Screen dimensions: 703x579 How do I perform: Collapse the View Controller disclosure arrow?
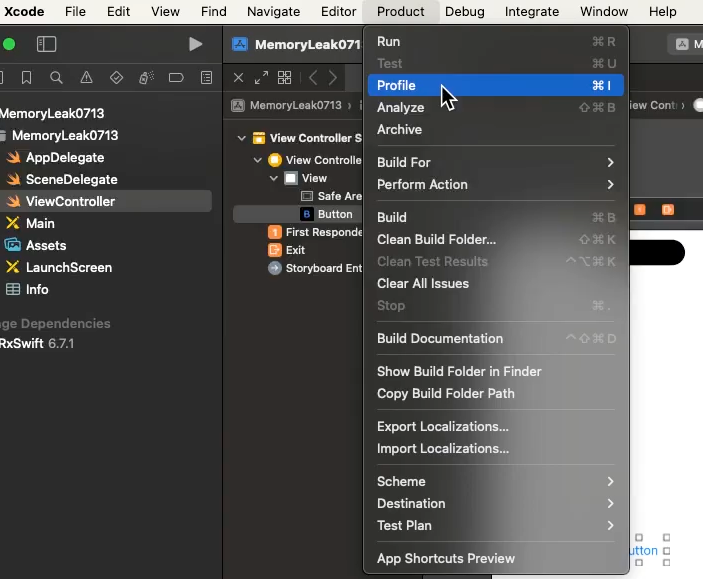click(x=258, y=160)
